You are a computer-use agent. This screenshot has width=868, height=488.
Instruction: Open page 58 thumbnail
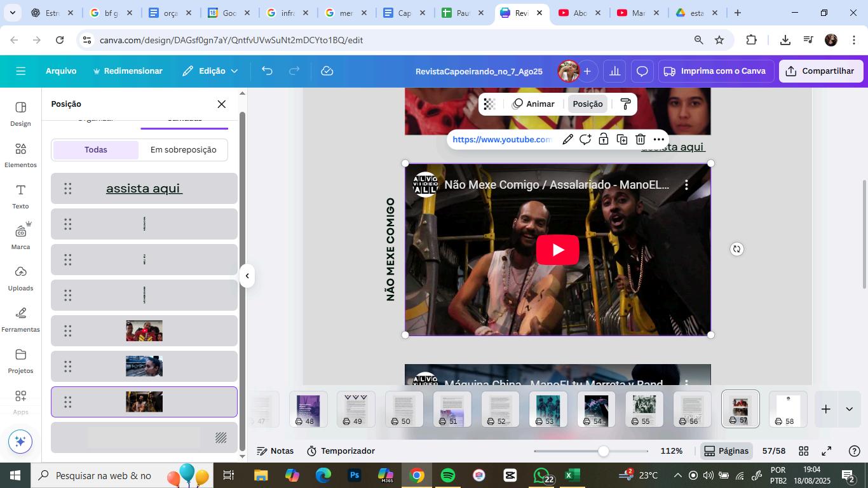(789, 410)
